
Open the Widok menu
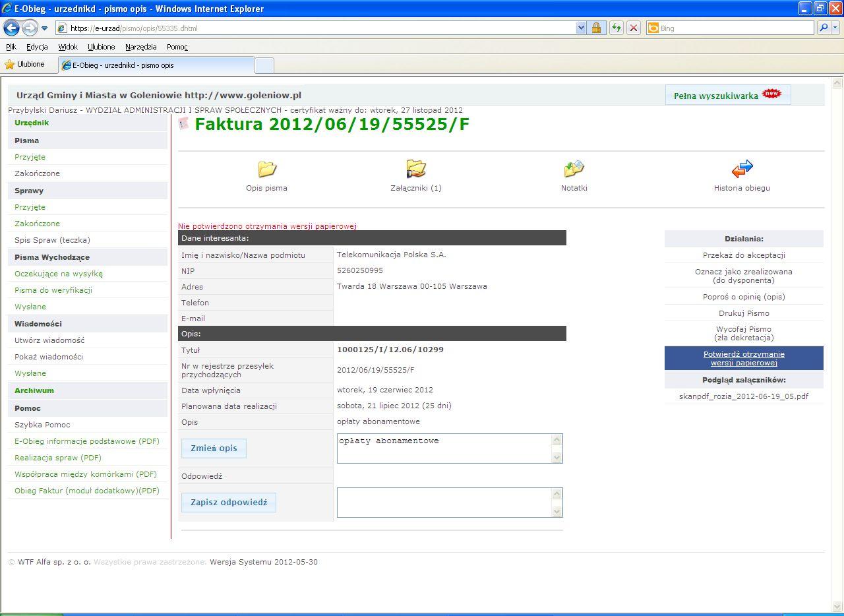tap(68, 47)
